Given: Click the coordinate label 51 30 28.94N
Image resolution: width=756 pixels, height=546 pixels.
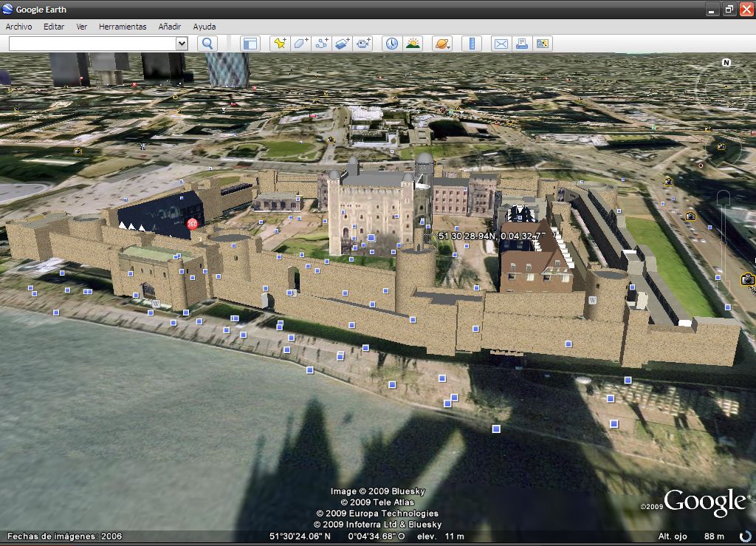Looking at the screenshot, I should [x=492, y=236].
